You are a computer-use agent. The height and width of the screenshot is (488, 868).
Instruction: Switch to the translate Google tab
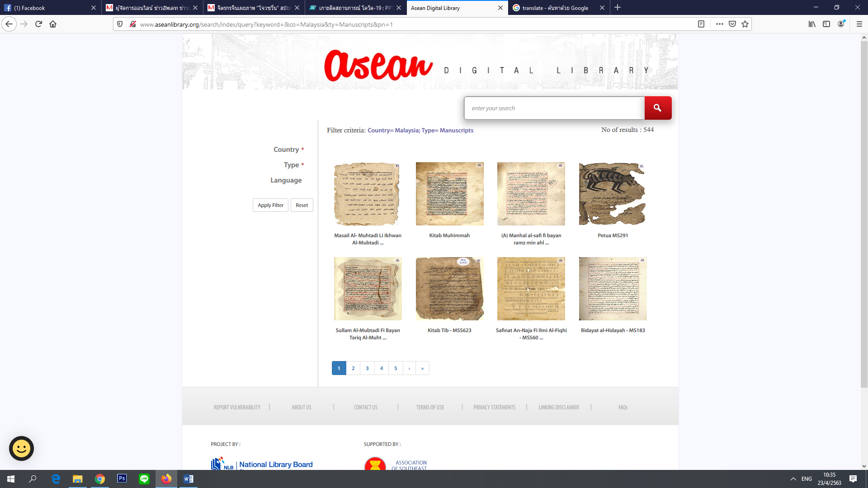tap(555, 8)
